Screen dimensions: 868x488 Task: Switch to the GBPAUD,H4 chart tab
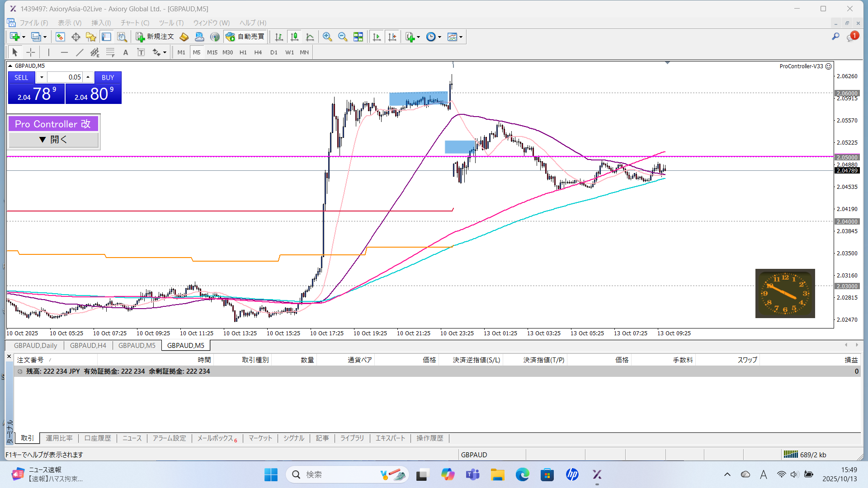[88, 345]
